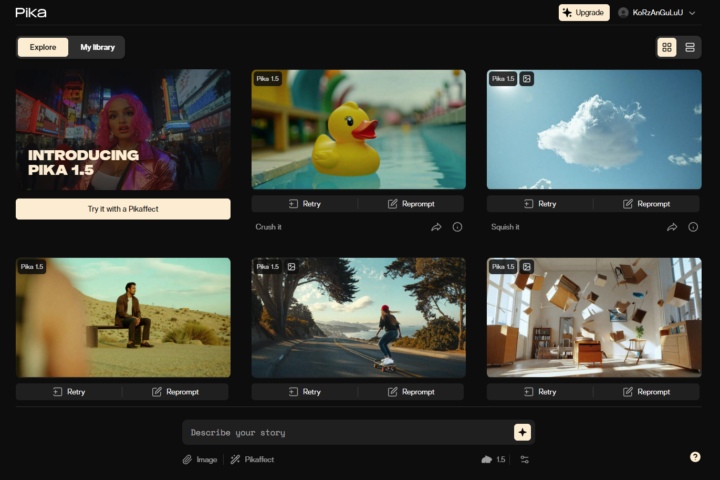720x480 pixels.
Task: Show info for the Crush it video
Action: click(x=457, y=227)
